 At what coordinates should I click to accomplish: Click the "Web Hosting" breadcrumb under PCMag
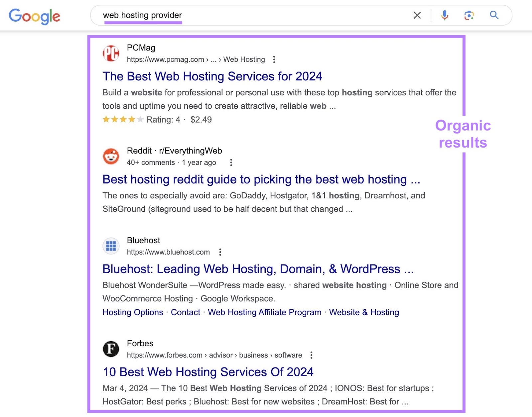[x=244, y=59]
